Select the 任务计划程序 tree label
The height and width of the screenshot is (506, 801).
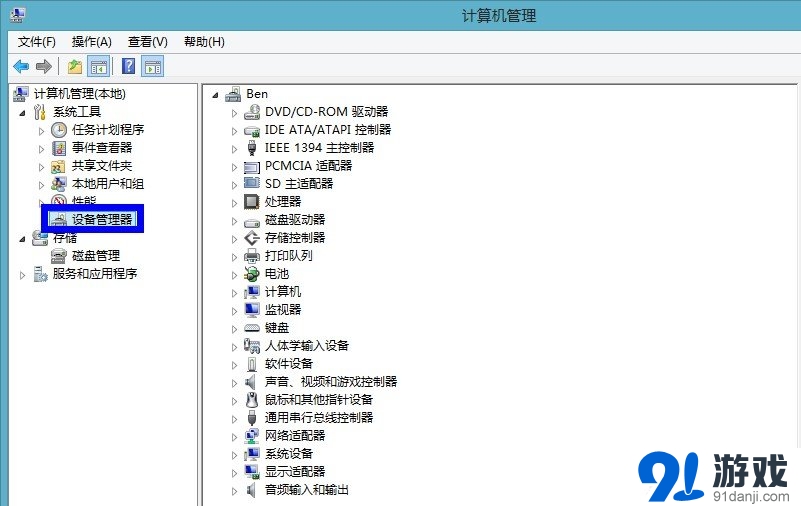(108, 130)
